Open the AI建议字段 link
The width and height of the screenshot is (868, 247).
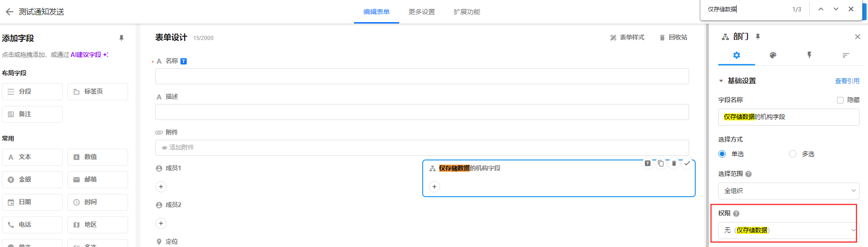89,55
